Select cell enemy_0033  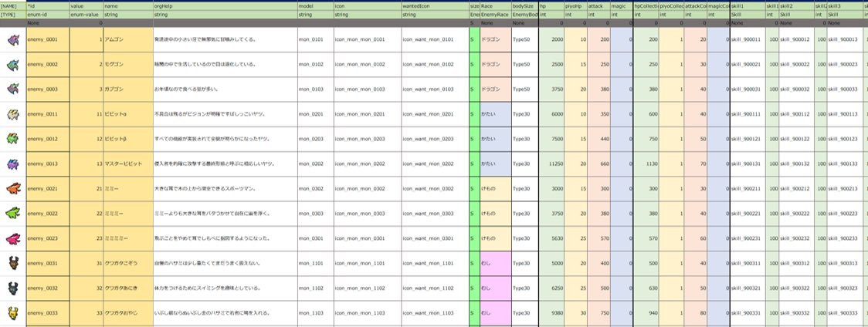(48, 313)
